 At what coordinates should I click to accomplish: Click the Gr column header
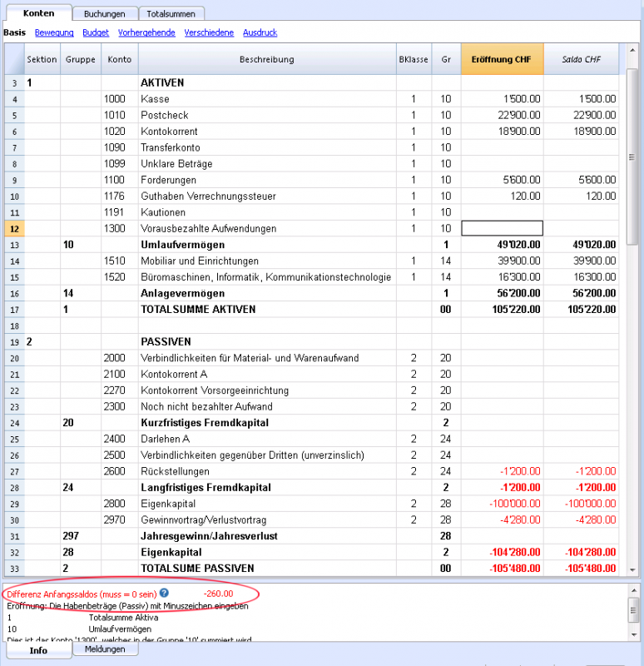[x=446, y=59]
